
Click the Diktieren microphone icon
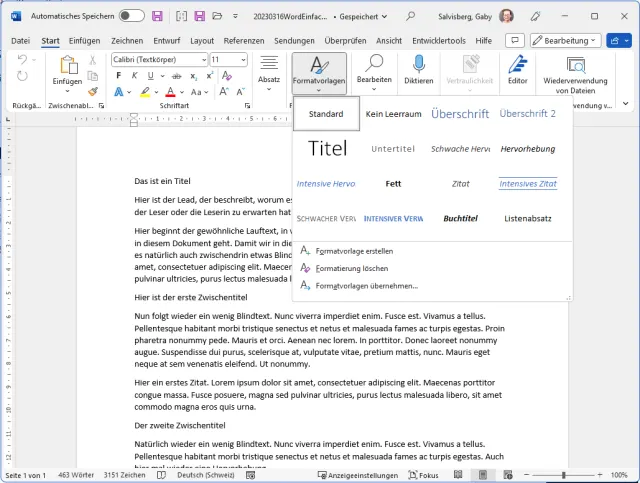pyautogui.click(x=419, y=66)
